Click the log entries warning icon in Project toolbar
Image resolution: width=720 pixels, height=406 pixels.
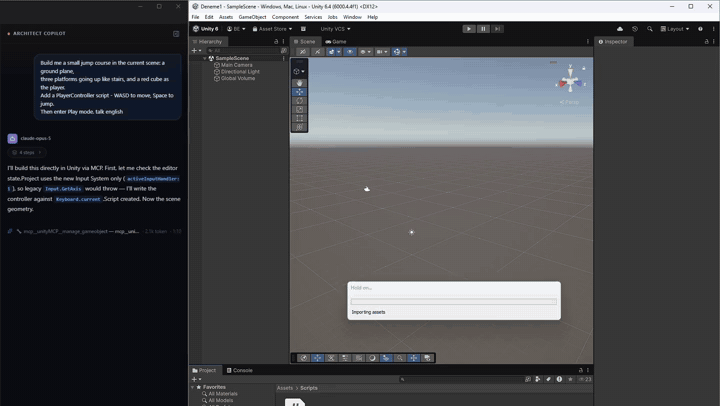[x=559, y=379]
